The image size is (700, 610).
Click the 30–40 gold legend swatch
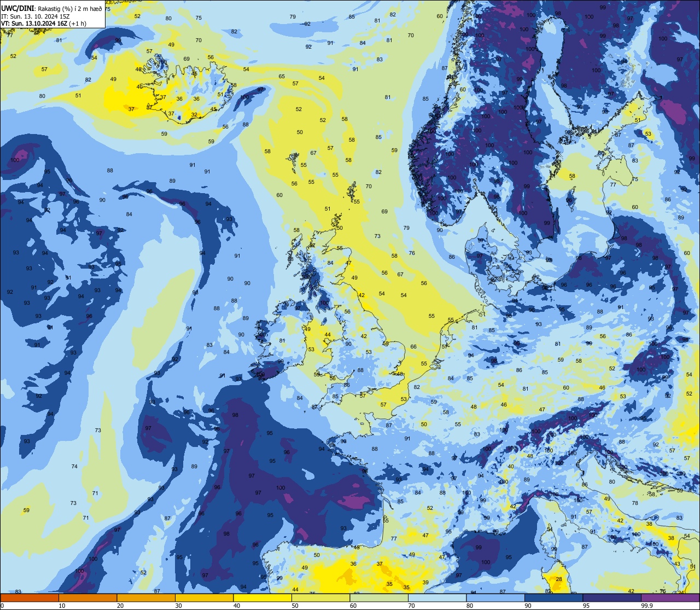tap(204, 597)
